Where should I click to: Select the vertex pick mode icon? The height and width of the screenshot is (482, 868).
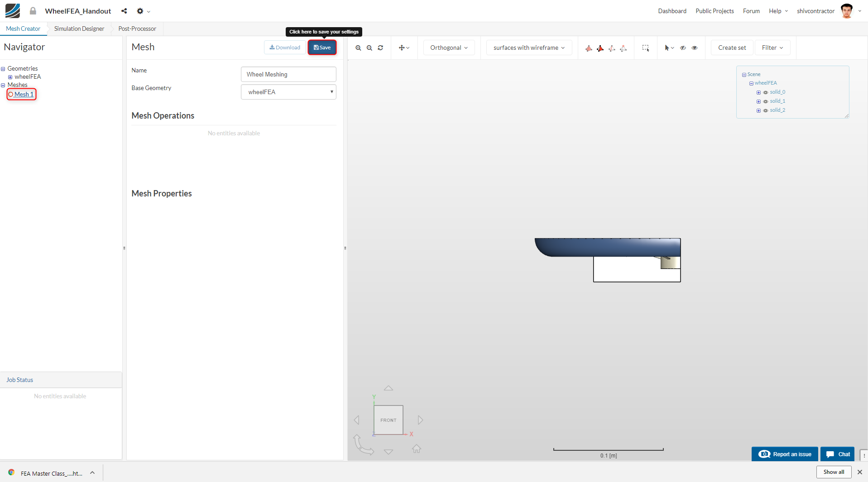[x=623, y=48]
